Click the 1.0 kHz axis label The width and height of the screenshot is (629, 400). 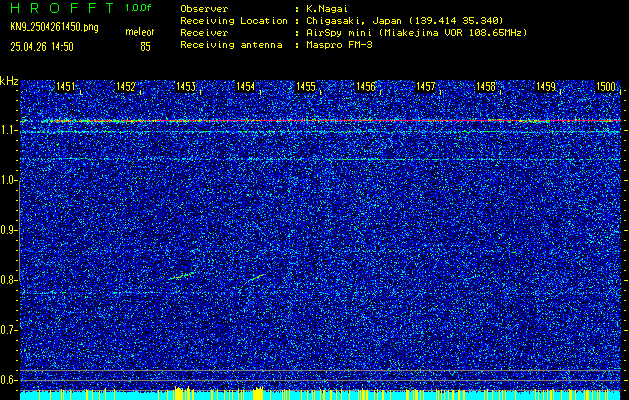[9, 180]
